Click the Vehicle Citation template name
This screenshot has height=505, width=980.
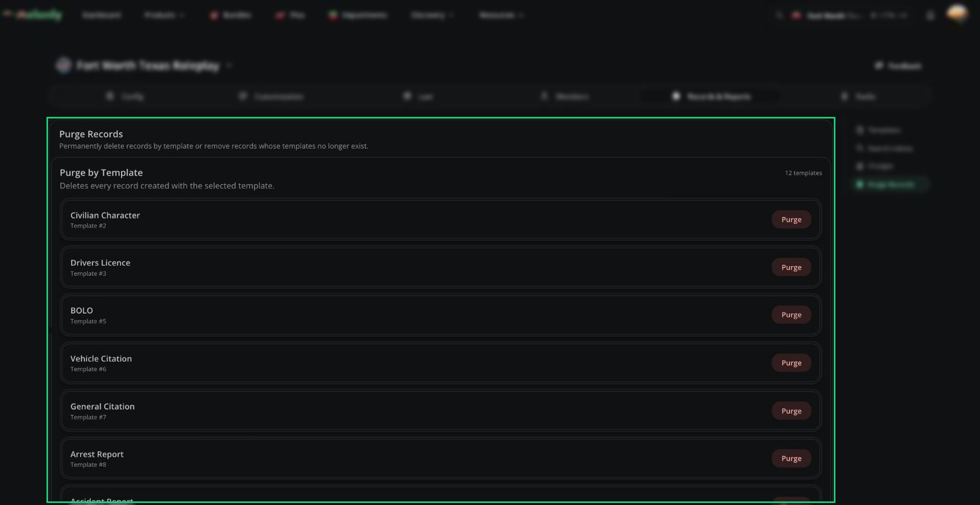(101, 358)
